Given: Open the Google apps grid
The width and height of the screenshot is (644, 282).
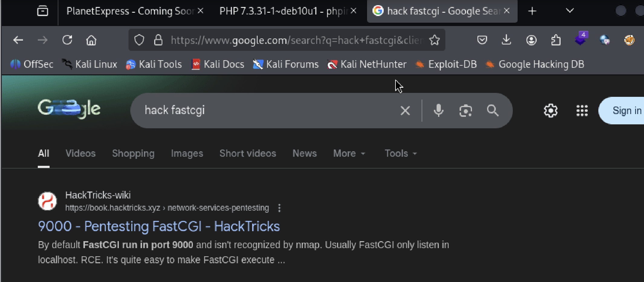Looking at the screenshot, I should [x=582, y=111].
